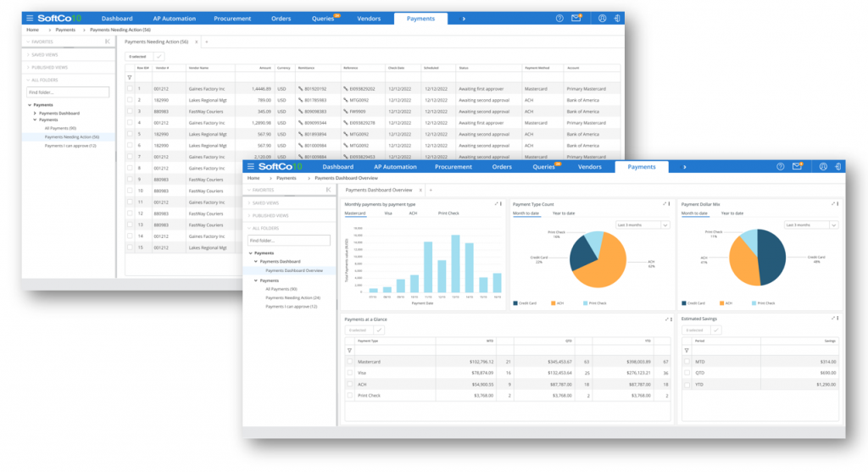This screenshot has width=868, height=472.
Task: Collapse All Folders section in front window
Action: click(263, 228)
